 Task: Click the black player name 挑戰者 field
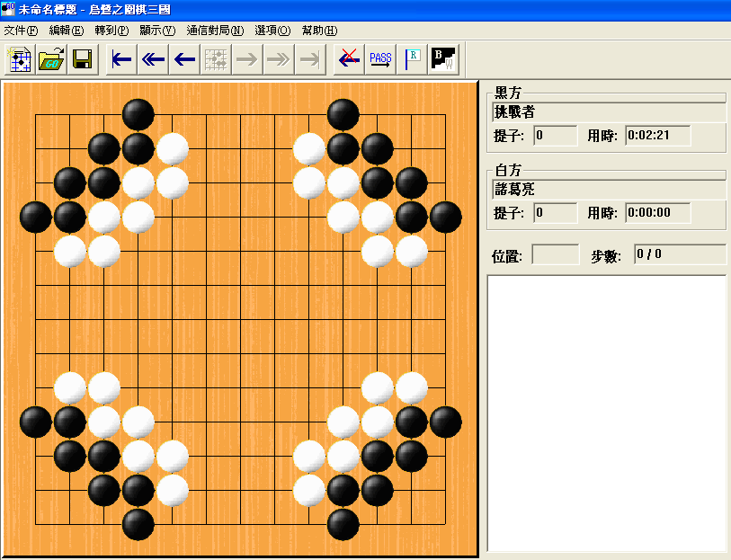click(x=609, y=112)
